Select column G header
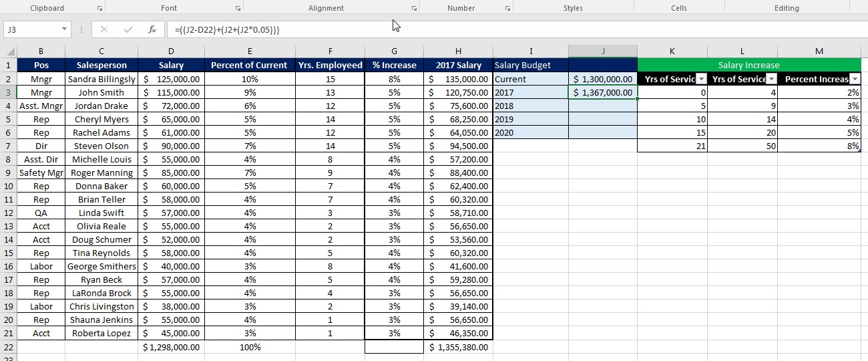Image resolution: width=868 pixels, height=361 pixels. tap(394, 51)
